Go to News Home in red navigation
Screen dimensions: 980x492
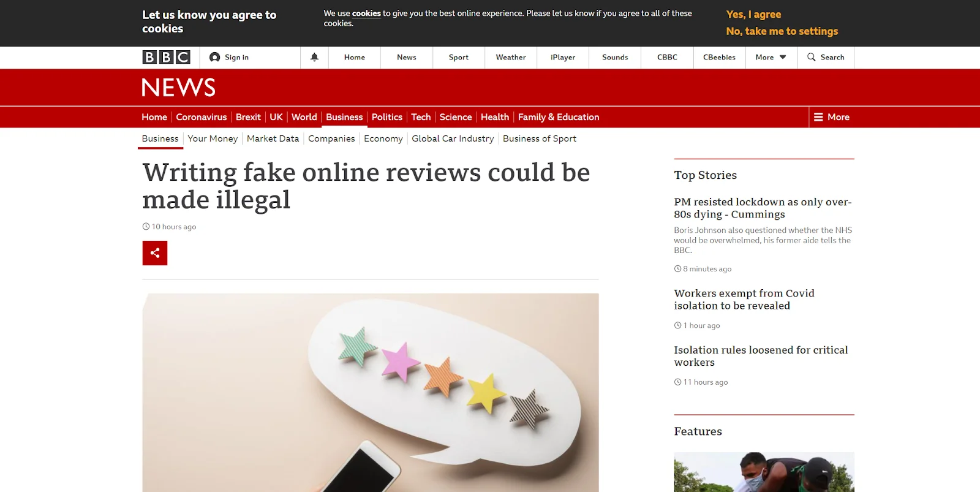click(x=154, y=117)
